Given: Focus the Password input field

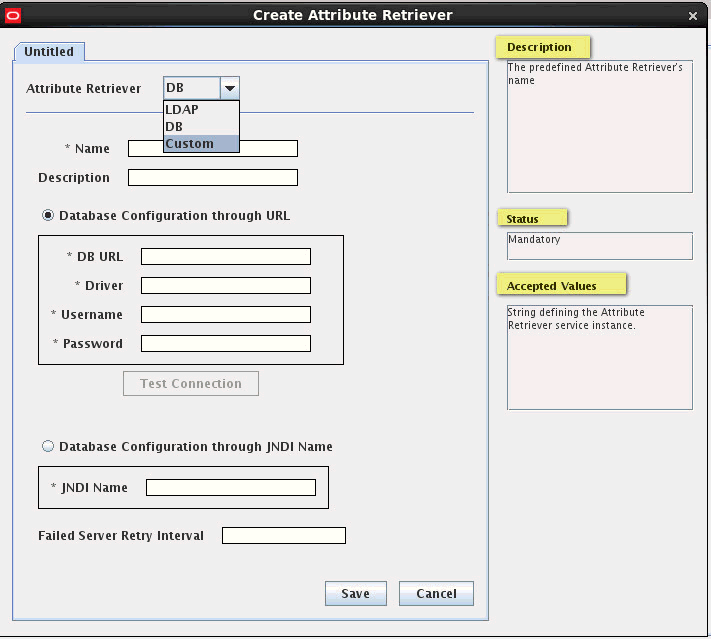Looking at the screenshot, I should tap(226, 343).
